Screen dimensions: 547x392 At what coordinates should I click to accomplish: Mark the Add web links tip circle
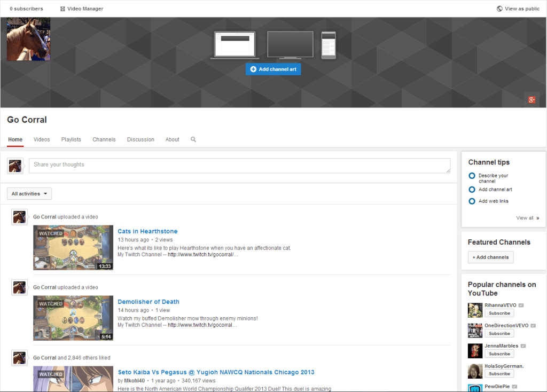[472, 201]
